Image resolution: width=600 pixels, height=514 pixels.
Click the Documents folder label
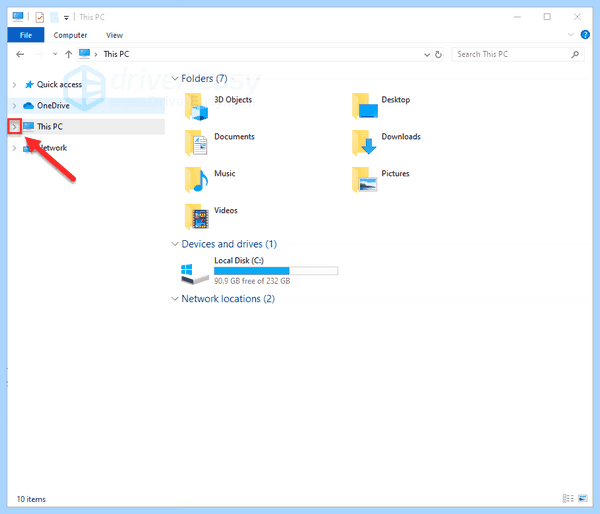point(234,137)
